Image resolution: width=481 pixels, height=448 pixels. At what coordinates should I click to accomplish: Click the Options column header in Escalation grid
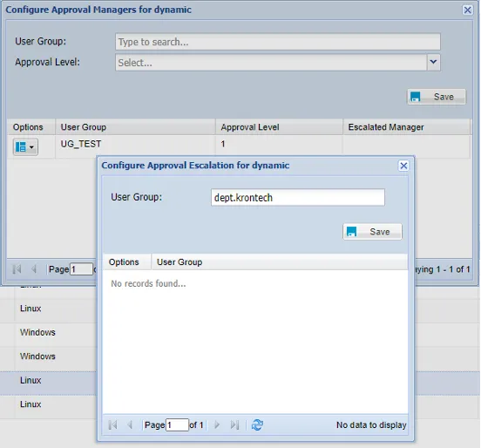tap(127, 262)
